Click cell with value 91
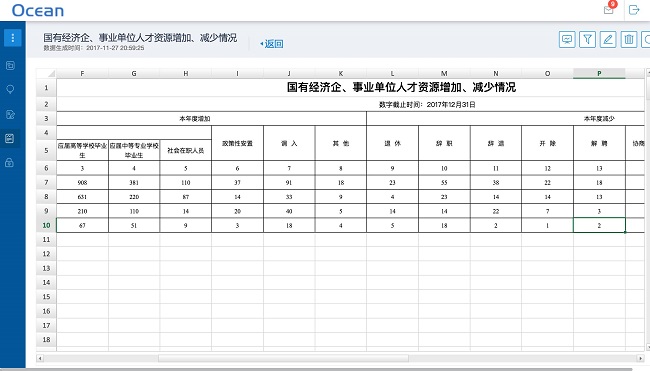 289,182
